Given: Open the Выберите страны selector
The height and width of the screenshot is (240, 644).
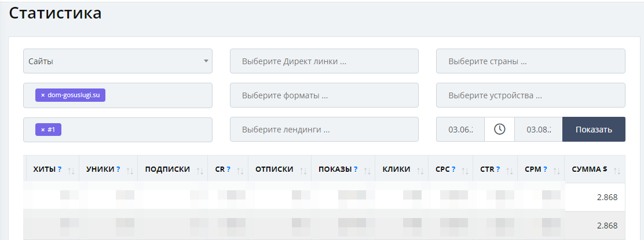Looking at the screenshot, I should tap(530, 61).
